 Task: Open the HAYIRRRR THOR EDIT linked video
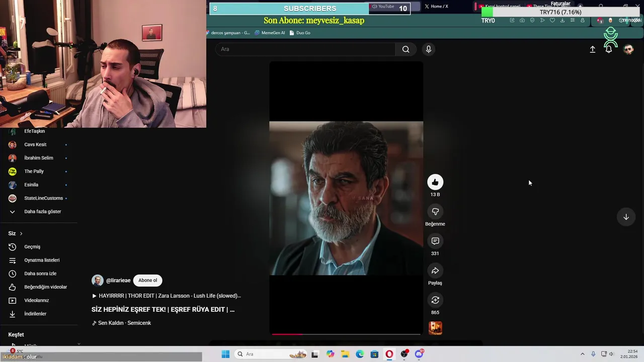click(166, 296)
